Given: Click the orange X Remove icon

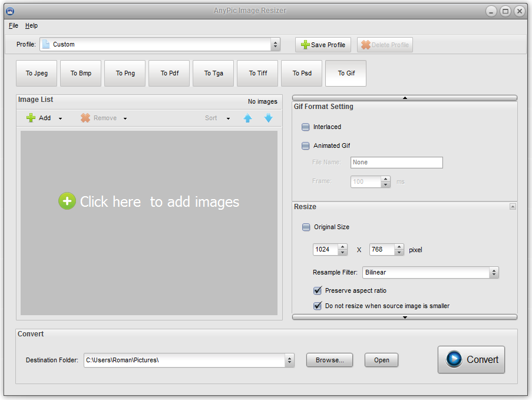Looking at the screenshot, I should pos(85,118).
